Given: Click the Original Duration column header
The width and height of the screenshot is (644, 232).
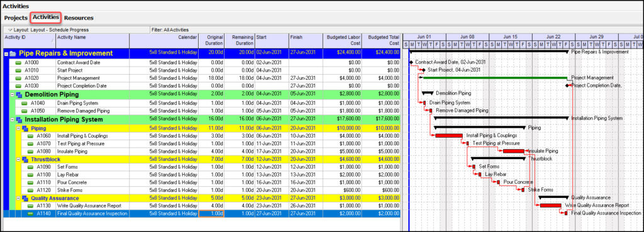Looking at the screenshot, I should click(x=211, y=41).
